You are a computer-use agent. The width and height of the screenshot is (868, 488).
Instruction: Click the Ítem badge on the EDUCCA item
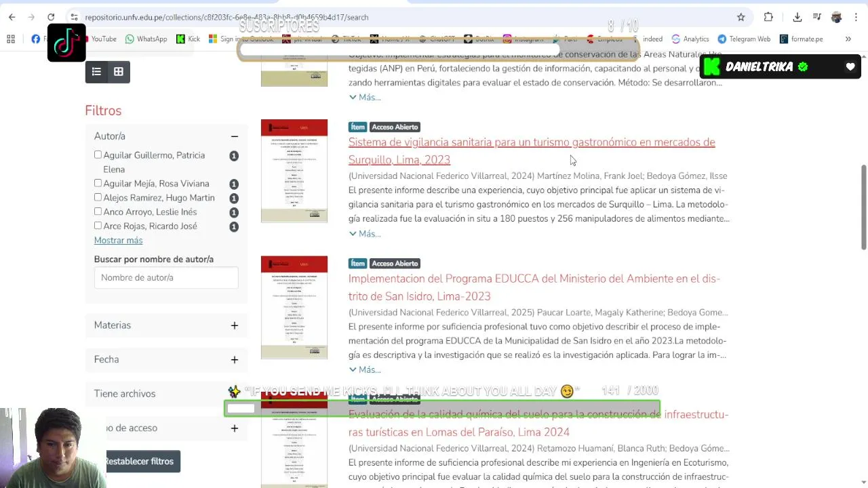pyautogui.click(x=358, y=263)
